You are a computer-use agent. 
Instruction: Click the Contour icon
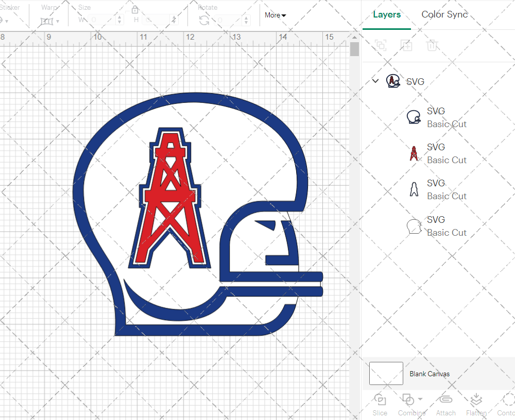(508, 399)
